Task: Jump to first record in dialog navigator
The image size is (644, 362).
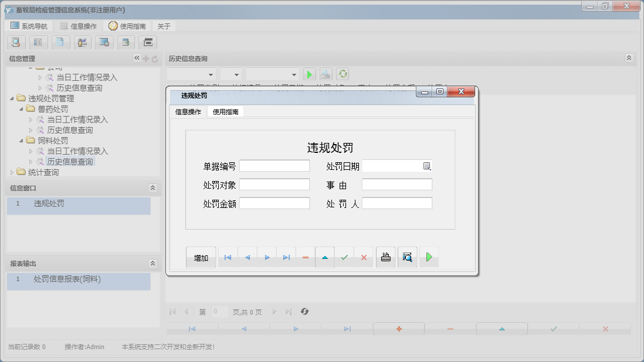Action: (x=228, y=257)
